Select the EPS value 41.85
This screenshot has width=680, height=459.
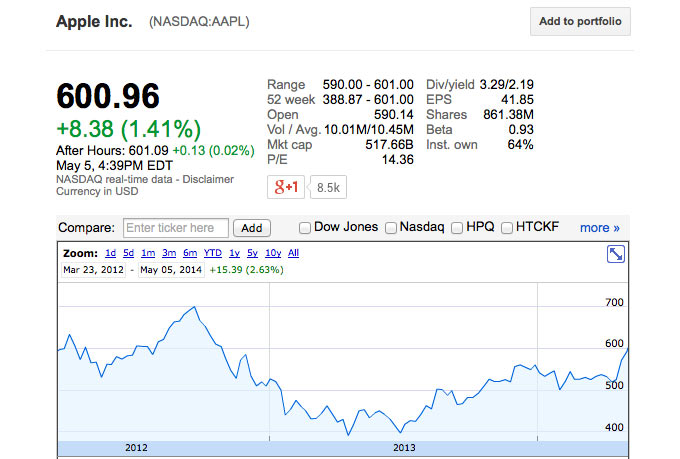click(517, 99)
